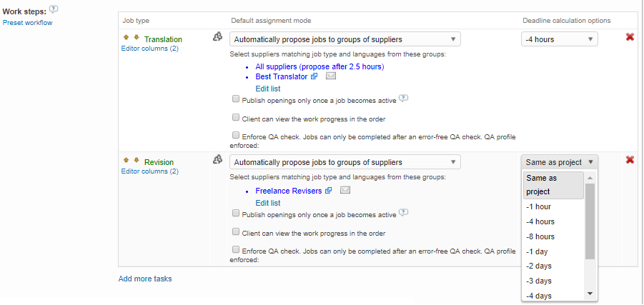Remove the Translation work step

click(630, 37)
